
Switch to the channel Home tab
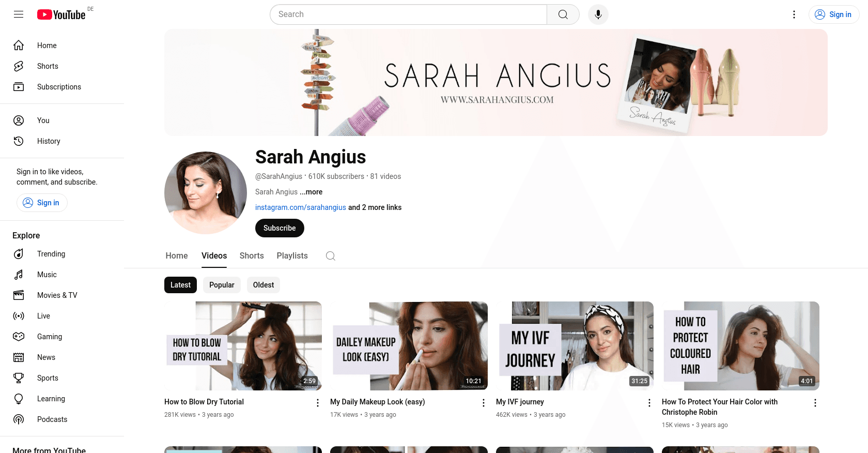pos(177,256)
